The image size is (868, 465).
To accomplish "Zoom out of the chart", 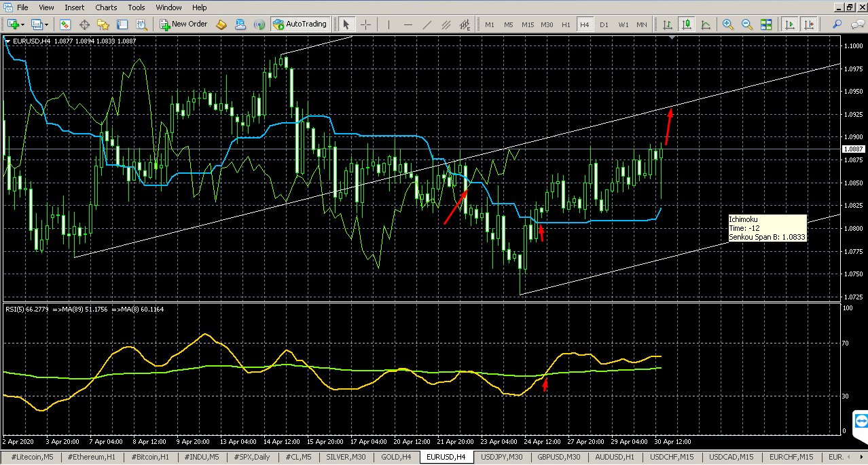I will click(x=747, y=24).
